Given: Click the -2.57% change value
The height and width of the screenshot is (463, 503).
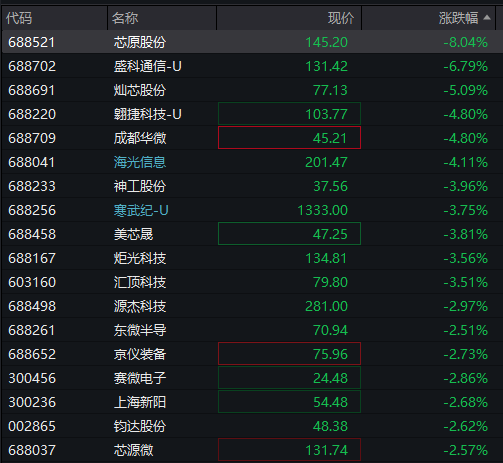Looking at the screenshot, I should tap(465, 450).
